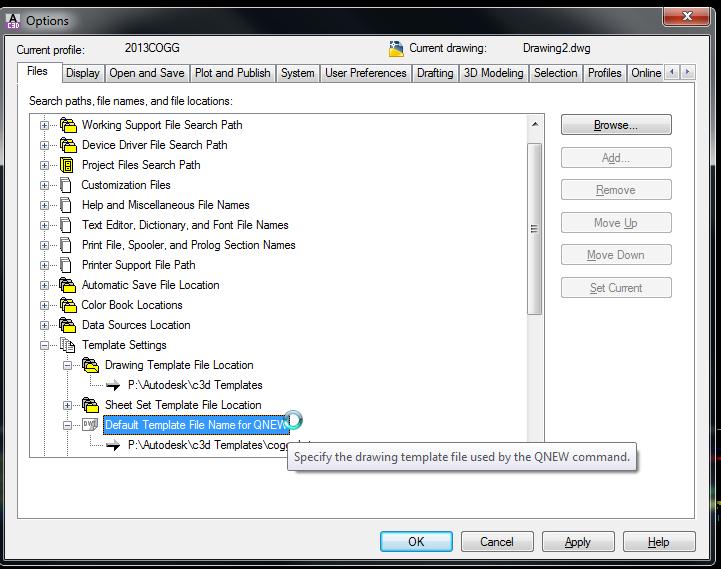Select Default Template File Name for QNEW row

(x=196, y=425)
